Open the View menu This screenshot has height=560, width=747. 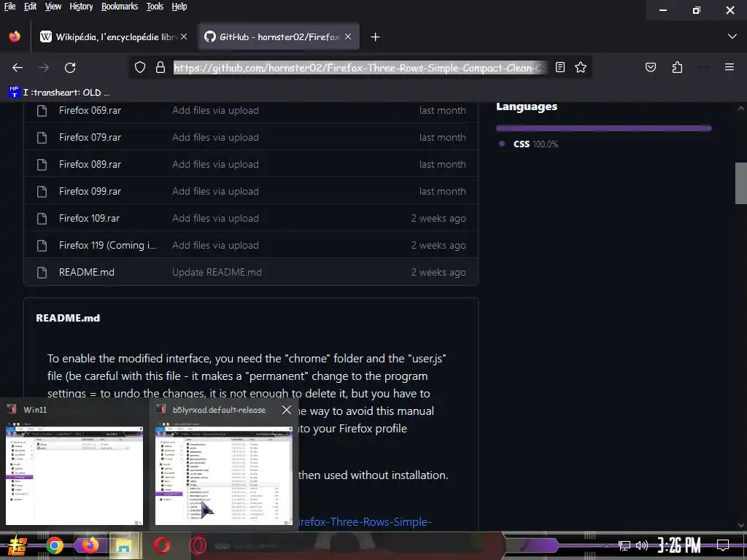(x=53, y=6)
